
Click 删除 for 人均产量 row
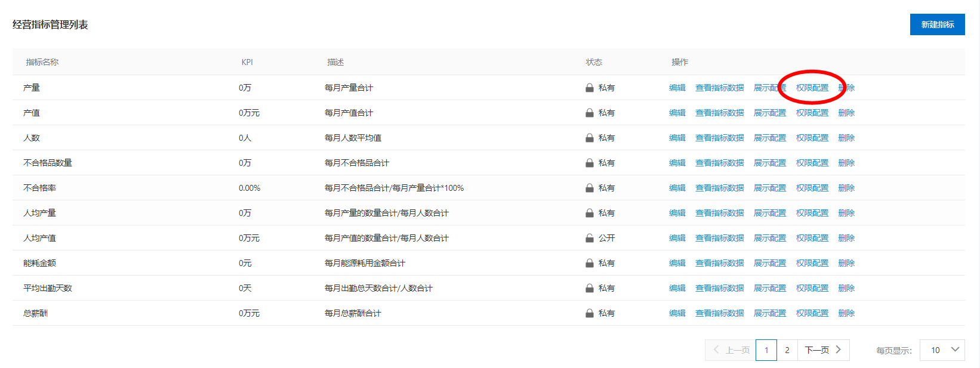[846, 213]
